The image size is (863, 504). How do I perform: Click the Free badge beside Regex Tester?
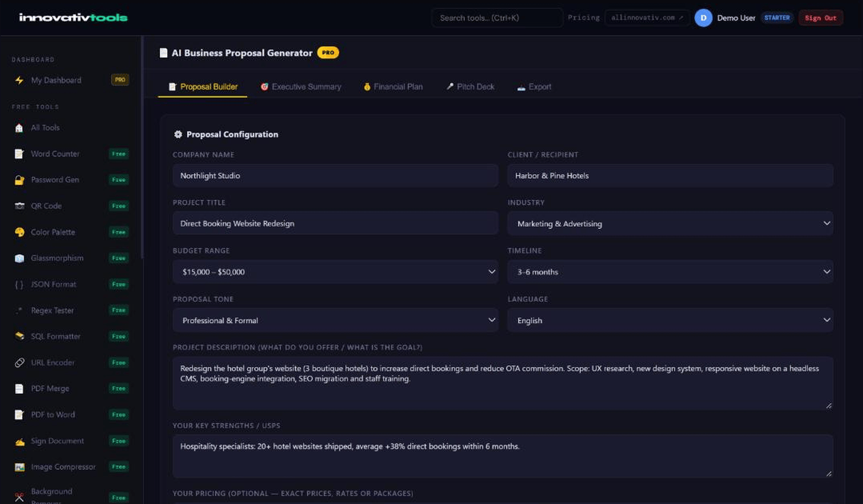point(119,311)
